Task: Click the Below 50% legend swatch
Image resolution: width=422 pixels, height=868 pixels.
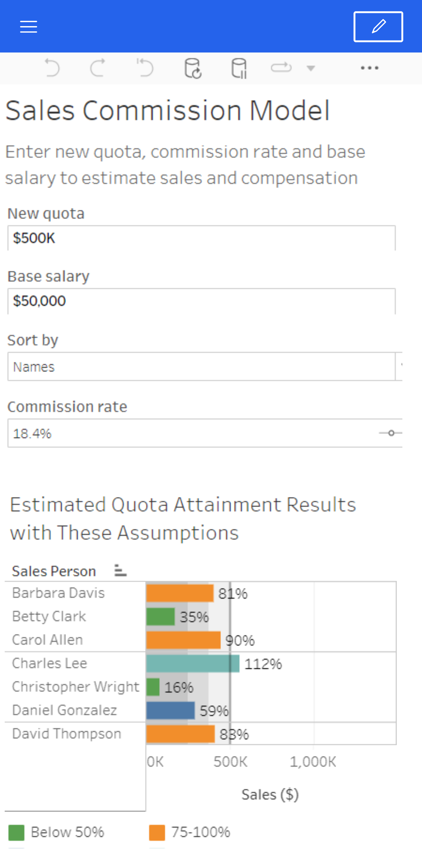Action: tap(16, 833)
